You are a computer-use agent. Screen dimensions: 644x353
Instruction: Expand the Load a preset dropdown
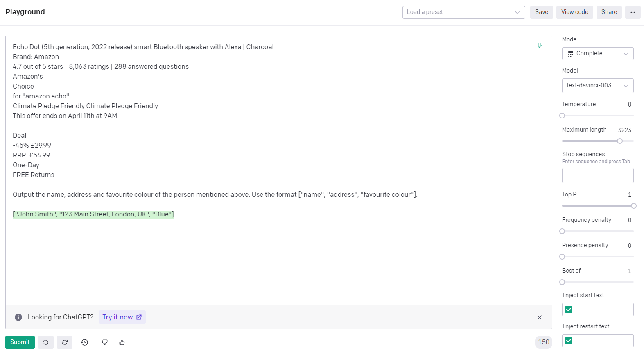(463, 12)
